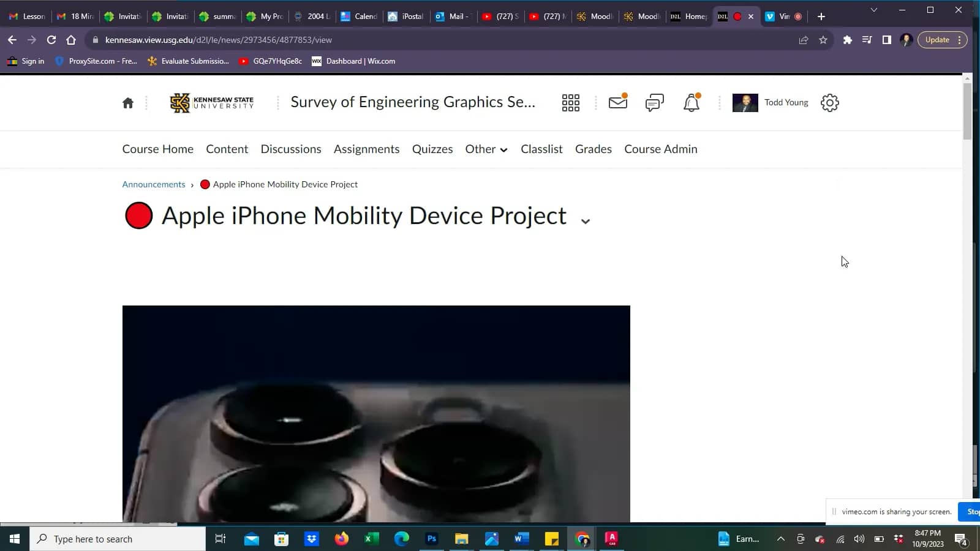The image size is (980, 551).
Task: Open the D2L message alerts envelope
Action: coord(617,102)
